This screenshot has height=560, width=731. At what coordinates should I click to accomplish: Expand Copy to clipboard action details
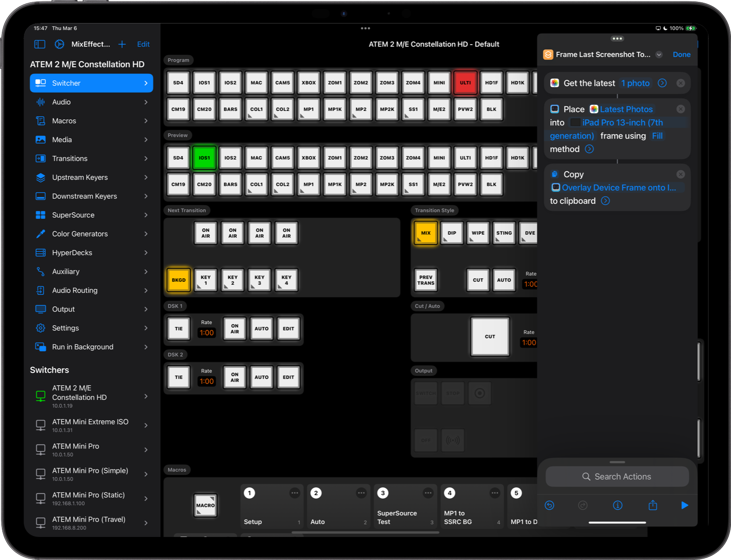pos(606,201)
